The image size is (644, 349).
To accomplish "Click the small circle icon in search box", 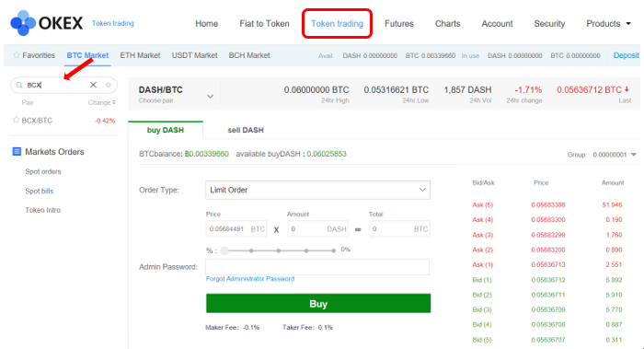I will pos(109,85).
